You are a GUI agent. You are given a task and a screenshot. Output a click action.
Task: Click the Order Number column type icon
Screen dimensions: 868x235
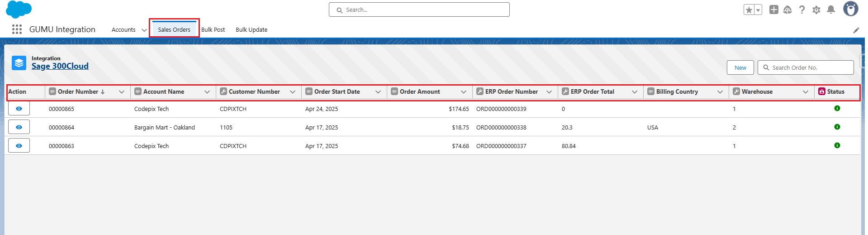52,91
